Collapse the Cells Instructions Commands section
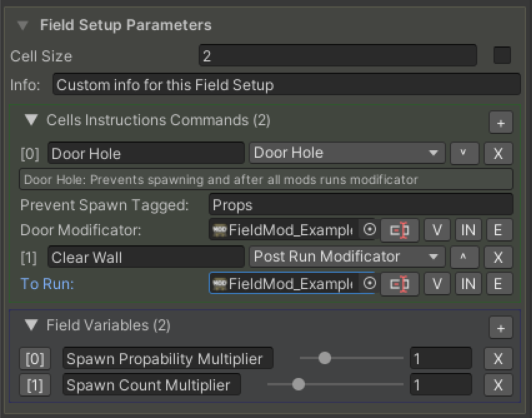The image size is (532, 418). point(31,120)
